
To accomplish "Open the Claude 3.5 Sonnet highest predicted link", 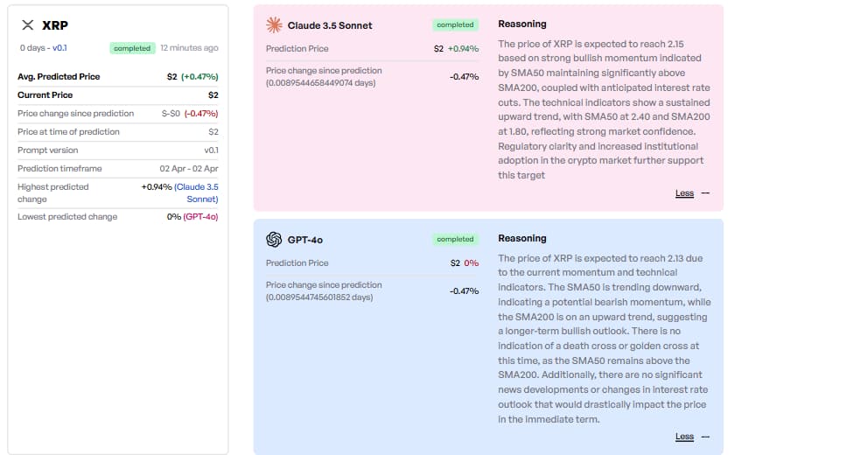I will (x=196, y=193).
